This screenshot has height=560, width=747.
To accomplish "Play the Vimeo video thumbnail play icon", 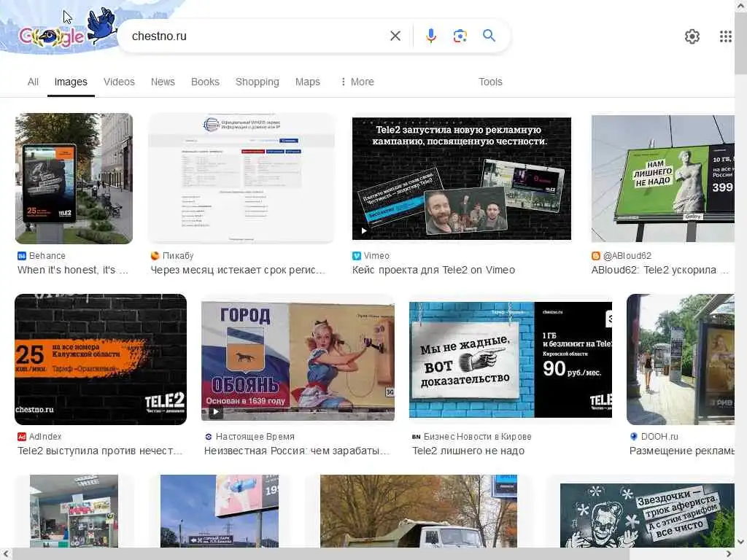I will coord(363,231).
